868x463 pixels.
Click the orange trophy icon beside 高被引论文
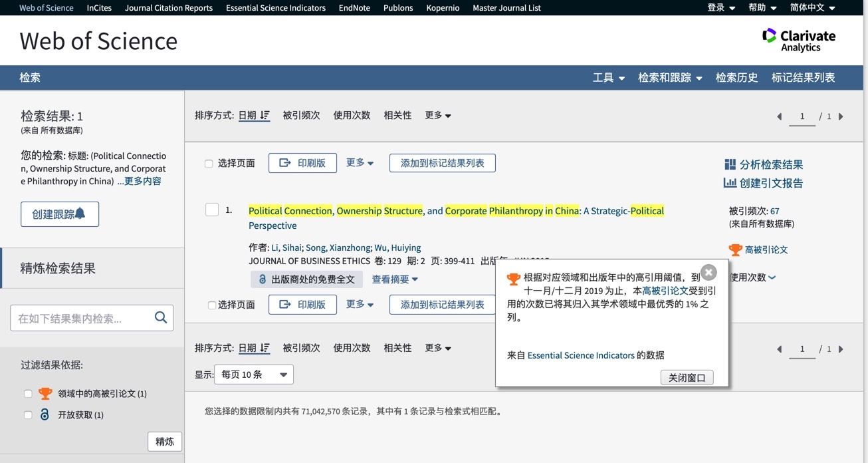tap(735, 250)
